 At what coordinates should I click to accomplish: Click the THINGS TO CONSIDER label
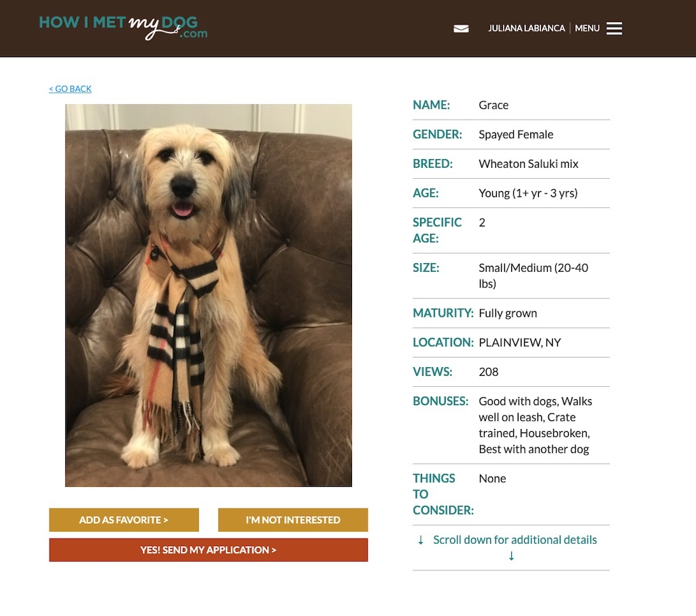click(443, 494)
